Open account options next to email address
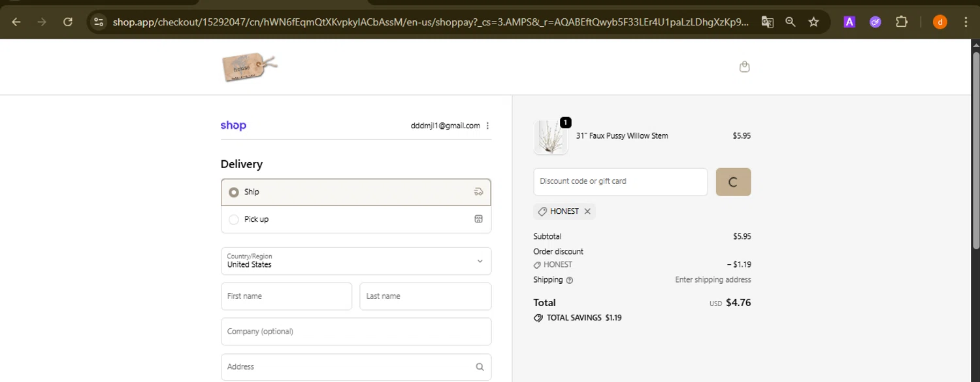The image size is (980, 382). click(x=487, y=126)
